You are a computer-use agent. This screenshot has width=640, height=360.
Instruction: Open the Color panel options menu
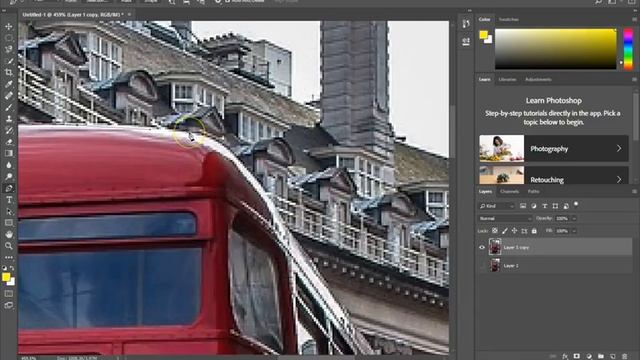[634, 20]
